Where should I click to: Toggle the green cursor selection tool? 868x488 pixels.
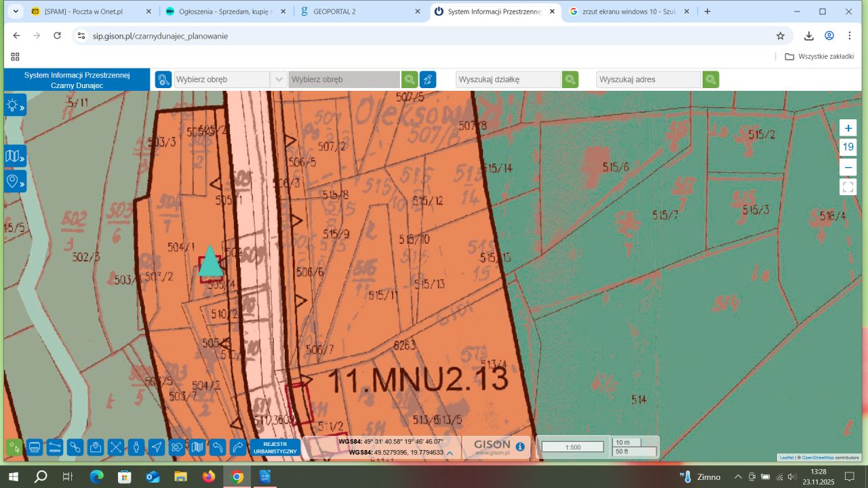click(14, 447)
